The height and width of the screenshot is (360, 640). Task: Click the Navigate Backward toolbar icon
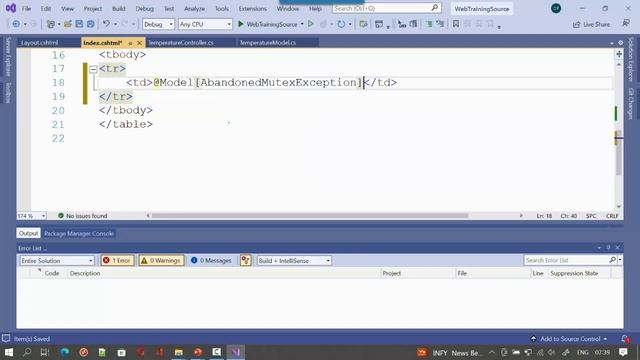(16, 24)
